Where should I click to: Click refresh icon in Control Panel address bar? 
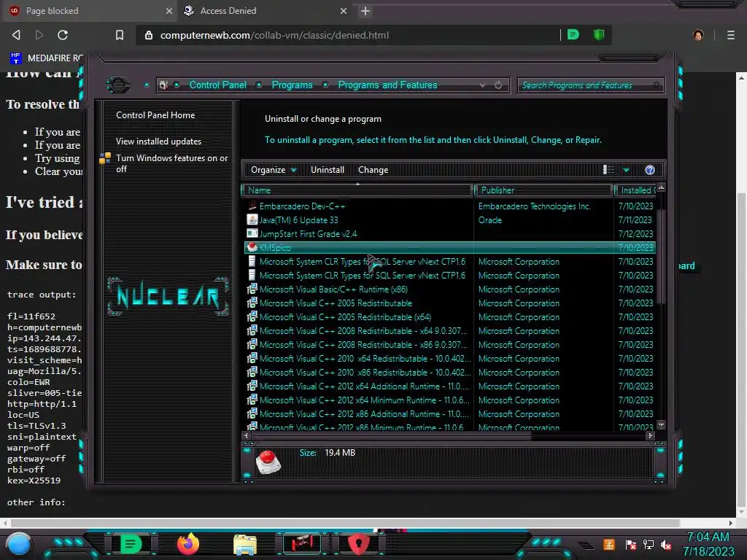(498, 85)
